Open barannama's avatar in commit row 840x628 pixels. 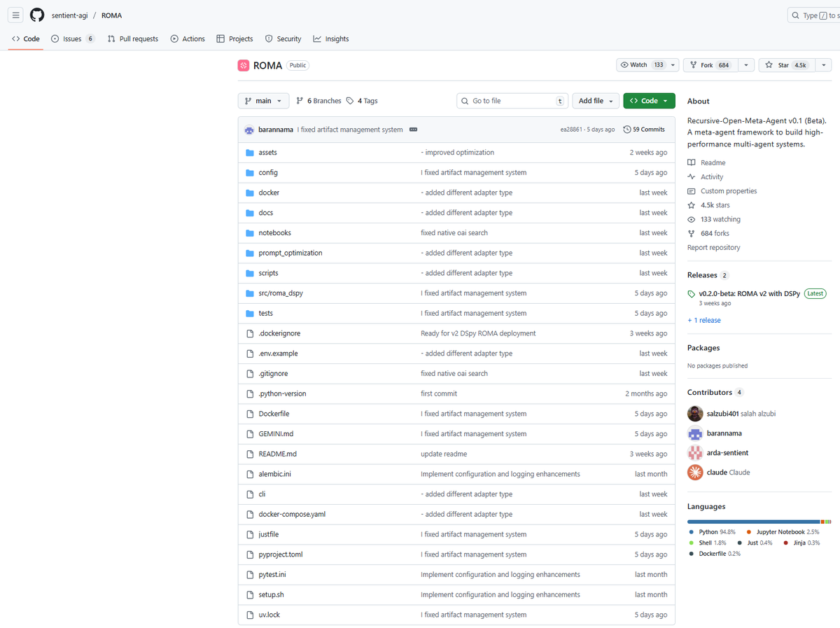[248, 130]
